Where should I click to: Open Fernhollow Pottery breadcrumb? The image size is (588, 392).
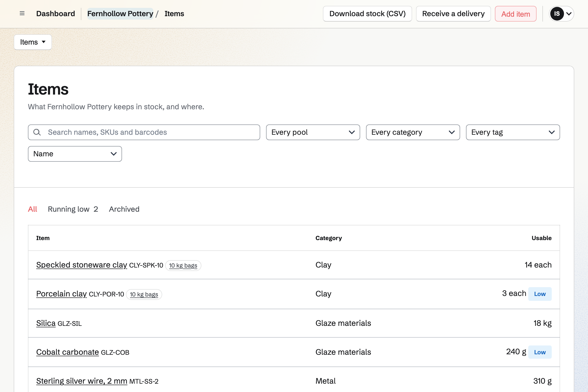pyautogui.click(x=120, y=13)
